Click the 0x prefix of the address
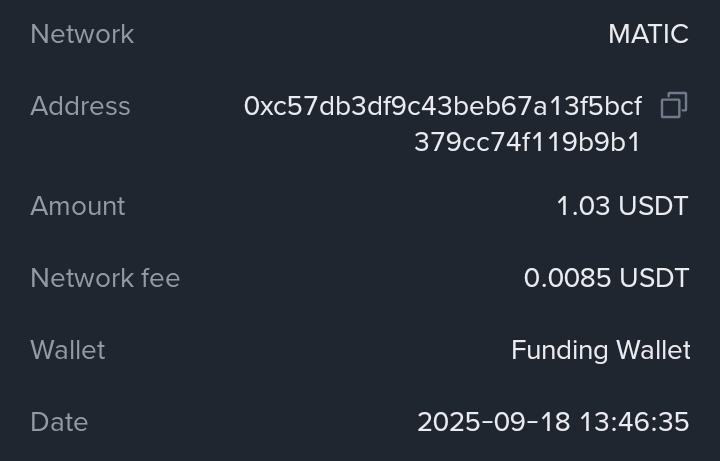720x461 pixels. (x=256, y=106)
